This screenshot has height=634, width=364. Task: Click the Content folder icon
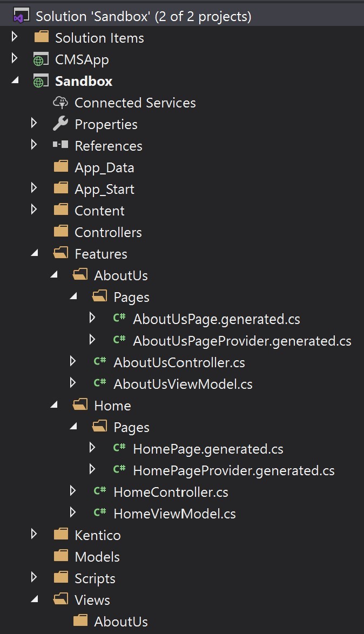coord(60,210)
